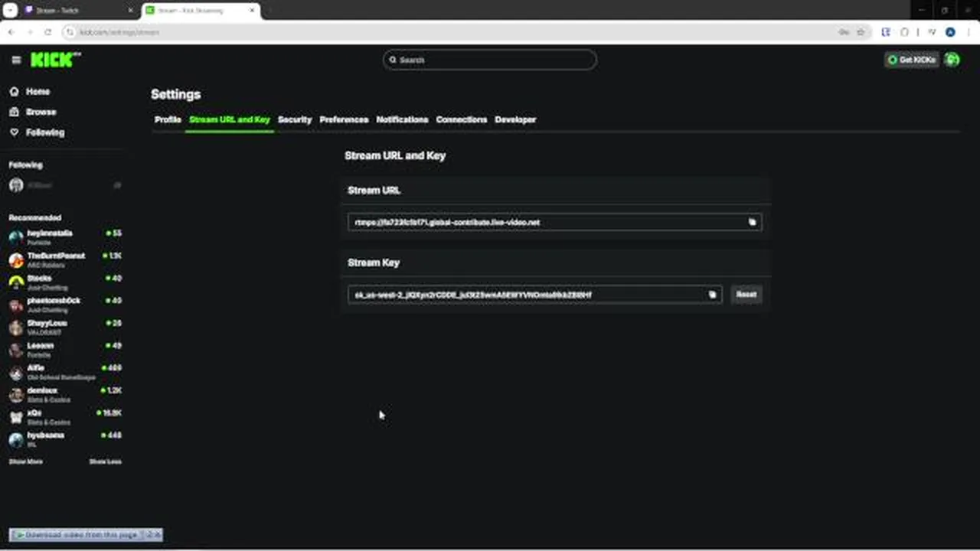Click xQc's avatar thumbnail
980x551 pixels.
[x=16, y=417]
